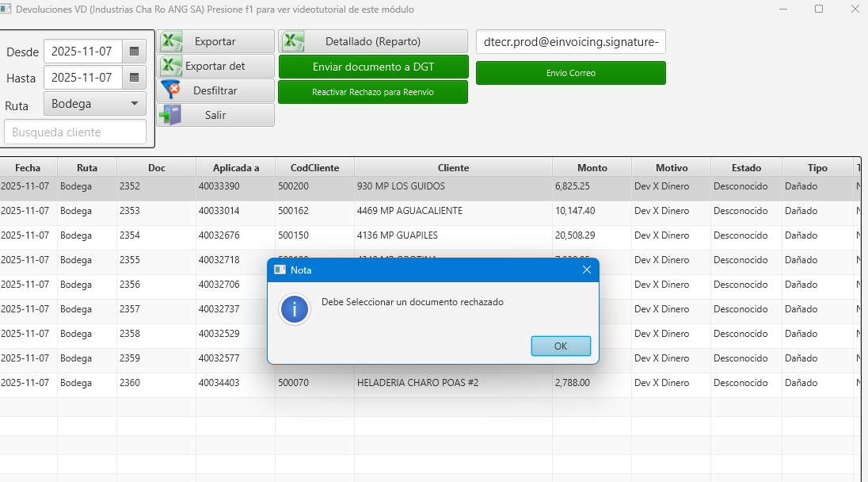Viewport: 868px width, 482px height.
Task: Expand the Ruta dropdown showing Bodega
Action: point(95,104)
